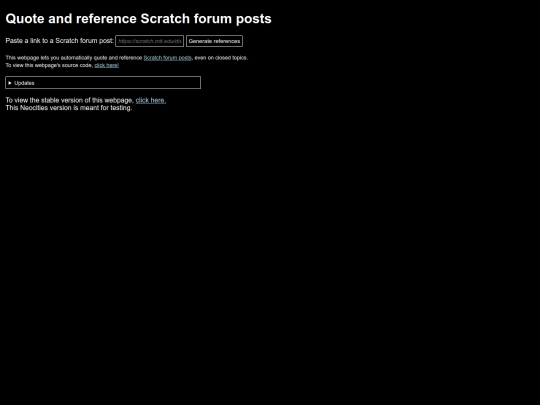Open the Scratch forum posts link

click(x=167, y=58)
